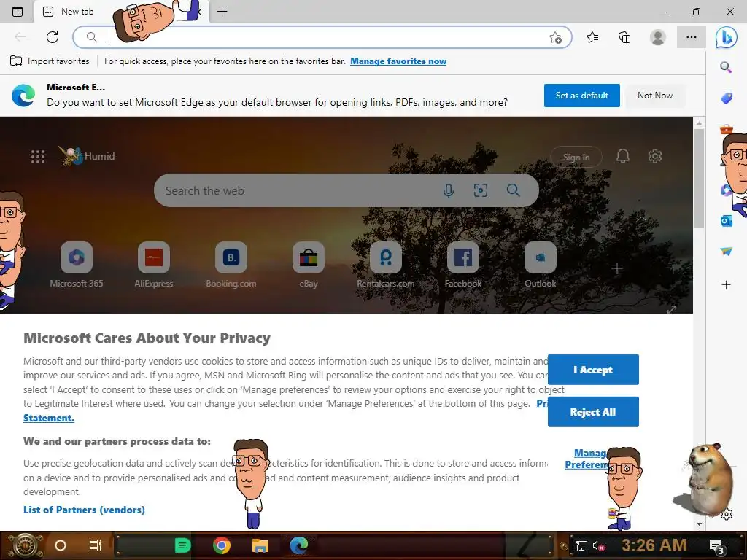Viewport: 747px width, 560px height.
Task: Click muted volume tray icon
Action: pyautogui.click(x=598, y=545)
